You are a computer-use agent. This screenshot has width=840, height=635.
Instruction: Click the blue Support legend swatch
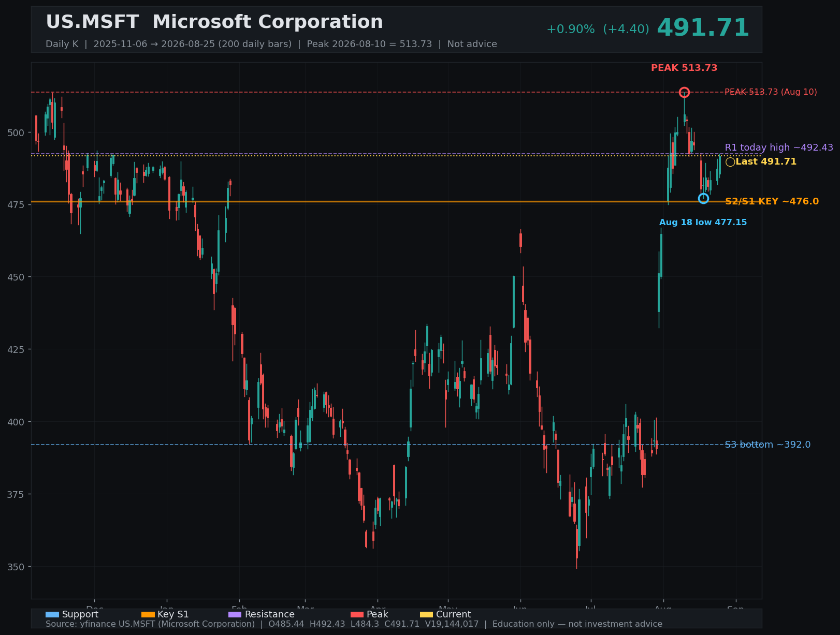[x=52, y=615]
